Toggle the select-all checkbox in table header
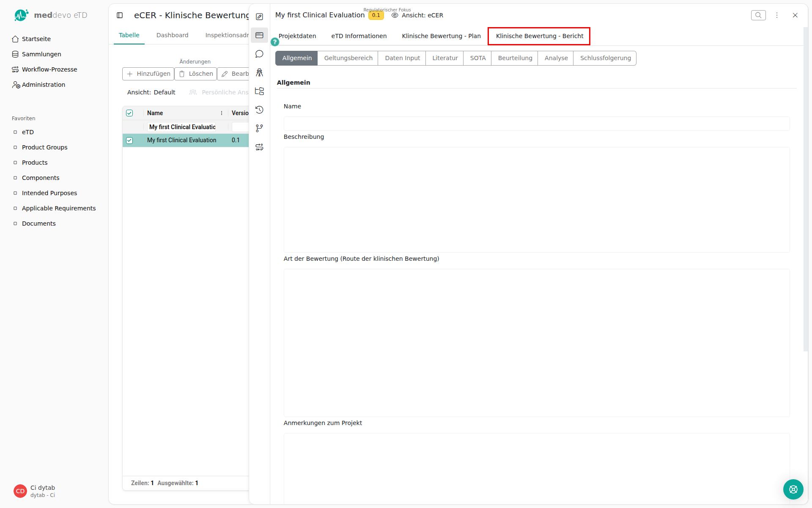This screenshot has width=812, height=508. [129, 113]
